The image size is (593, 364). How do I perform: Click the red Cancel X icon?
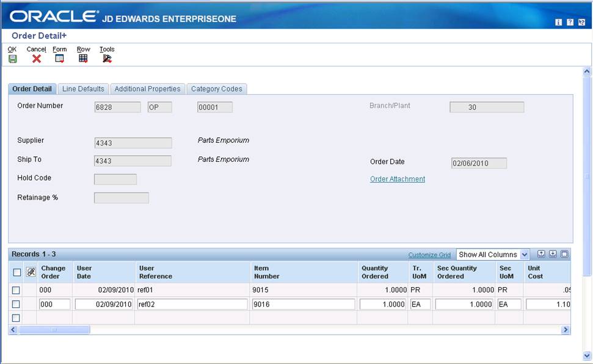click(x=36, y=59)
